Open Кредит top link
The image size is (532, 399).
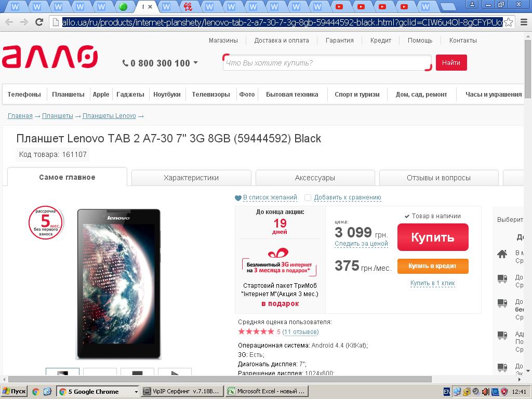[x=381, y=41]
